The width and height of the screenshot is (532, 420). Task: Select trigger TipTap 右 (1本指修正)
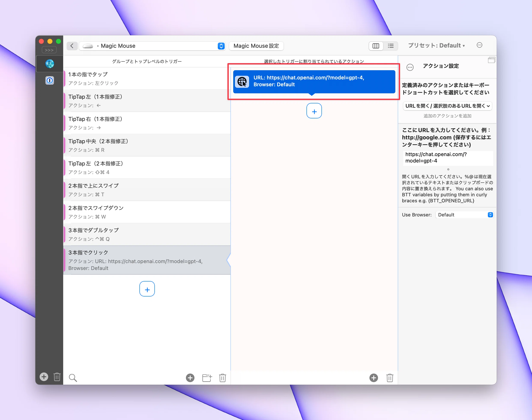(147, 123)
